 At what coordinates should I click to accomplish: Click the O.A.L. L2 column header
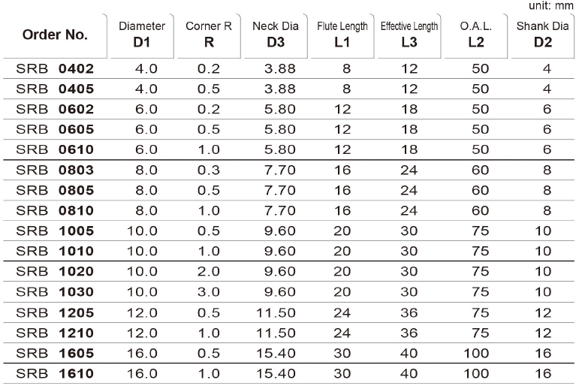click(476, 35)
